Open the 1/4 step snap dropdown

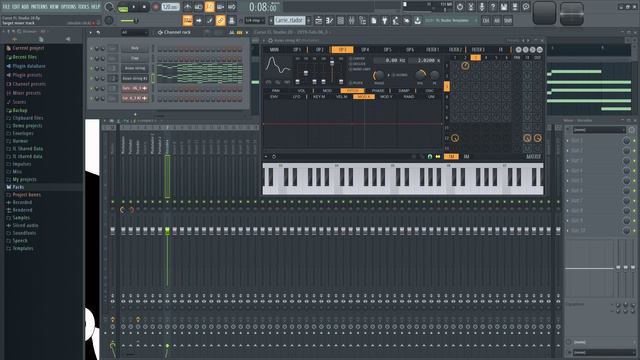(x=255, y=20)
